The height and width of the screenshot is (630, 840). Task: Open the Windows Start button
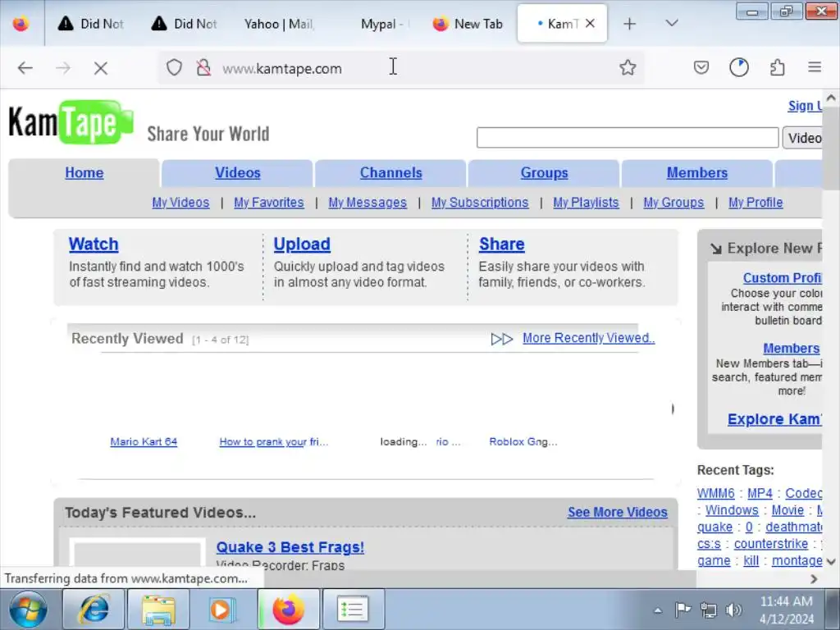28,609
